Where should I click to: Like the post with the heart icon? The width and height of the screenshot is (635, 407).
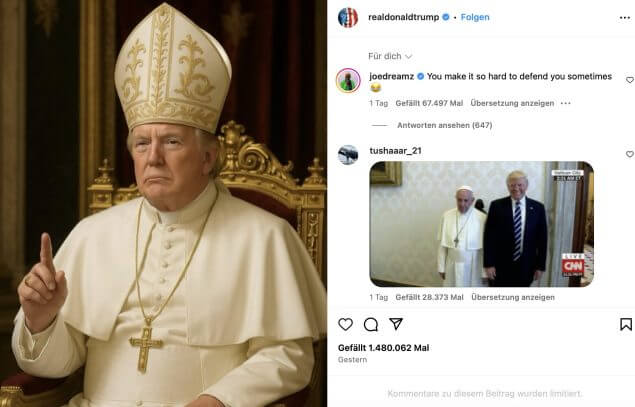coord(346,324)
